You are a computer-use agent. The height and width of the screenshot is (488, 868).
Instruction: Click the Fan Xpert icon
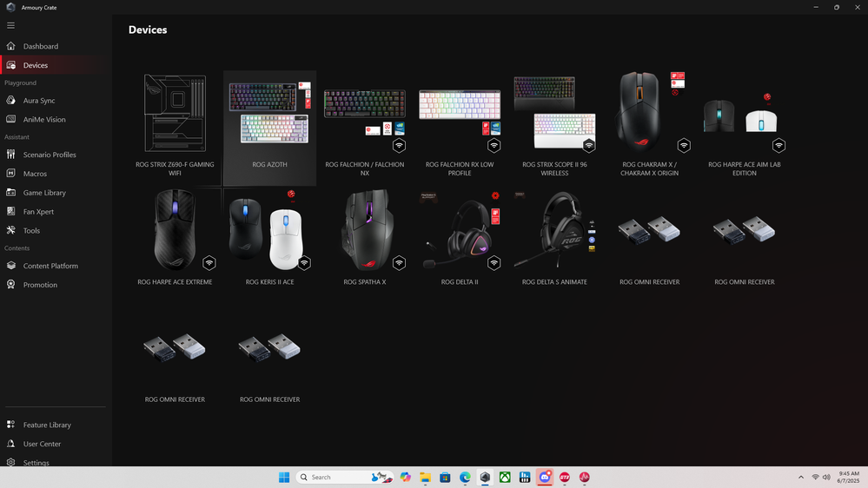click(10, 211)
